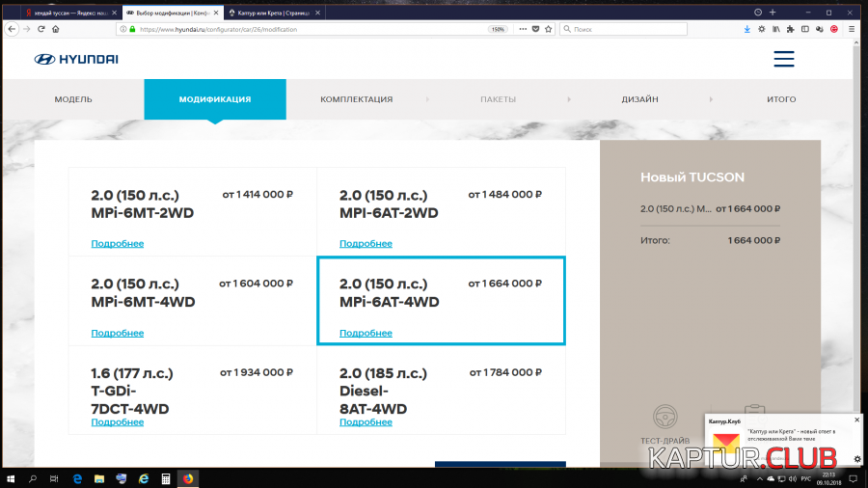The width and height of the screenshot is (868, 488).
Task: Open the system volume icon in tray
Action: click(792, 478)
